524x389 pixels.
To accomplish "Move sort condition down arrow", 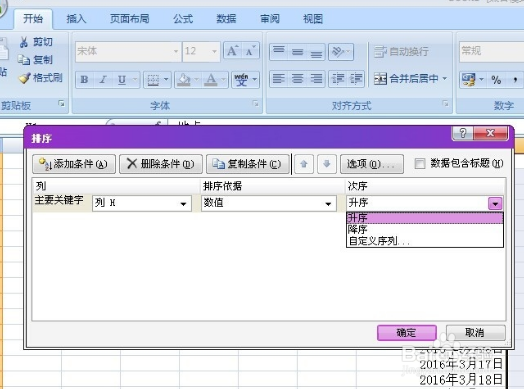I will click(x=327, y=164).
